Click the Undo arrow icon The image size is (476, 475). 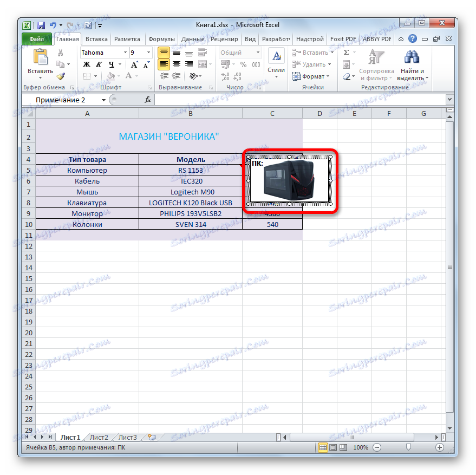pos(53,25)
